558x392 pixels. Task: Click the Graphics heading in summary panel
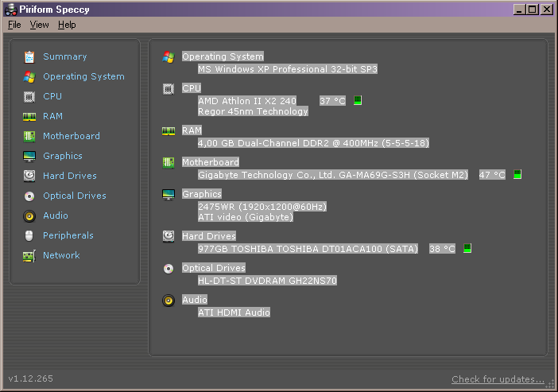coord(202,194)
